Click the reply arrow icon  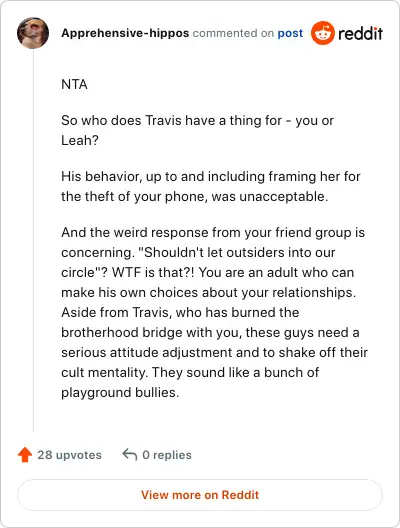130,454
